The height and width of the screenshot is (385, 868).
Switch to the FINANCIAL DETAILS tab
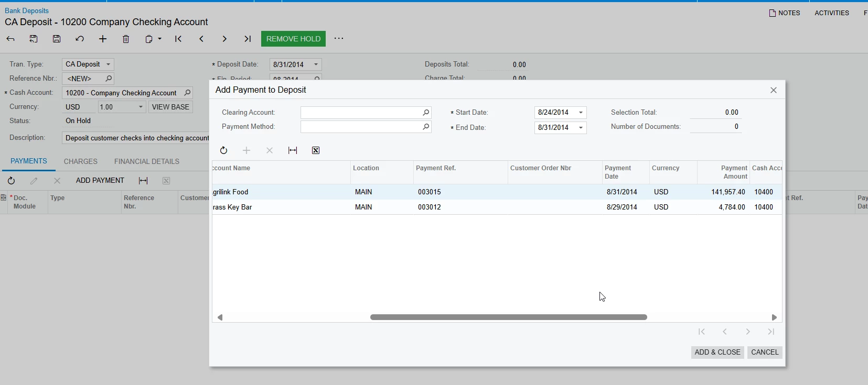(x=147, y=161)
